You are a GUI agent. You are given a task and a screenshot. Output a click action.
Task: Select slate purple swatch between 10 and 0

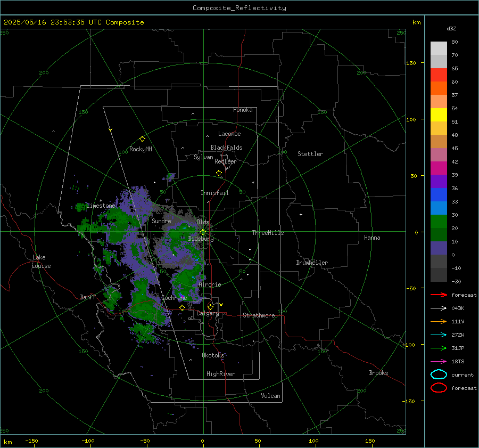coord(439,248)
